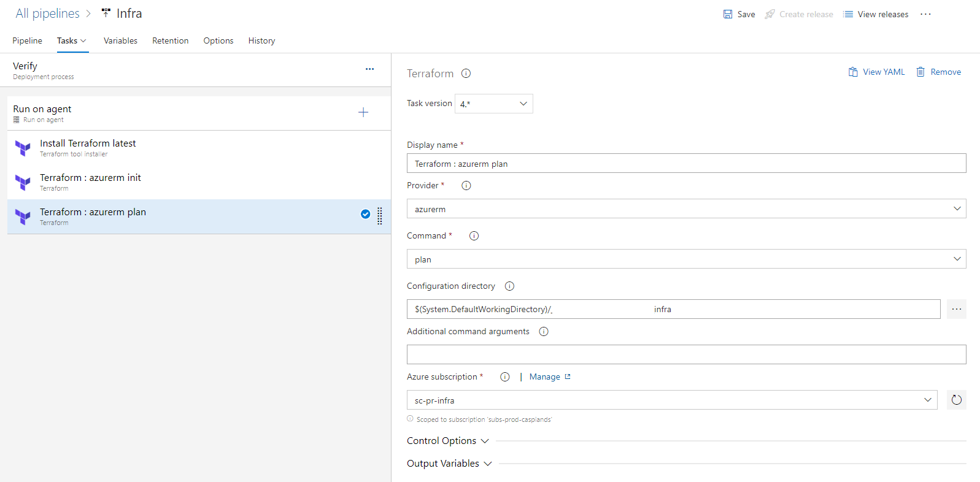Click the info icon beside Terraform title
The width and height of the screenshot is (980, 482).
pos(466,74)
